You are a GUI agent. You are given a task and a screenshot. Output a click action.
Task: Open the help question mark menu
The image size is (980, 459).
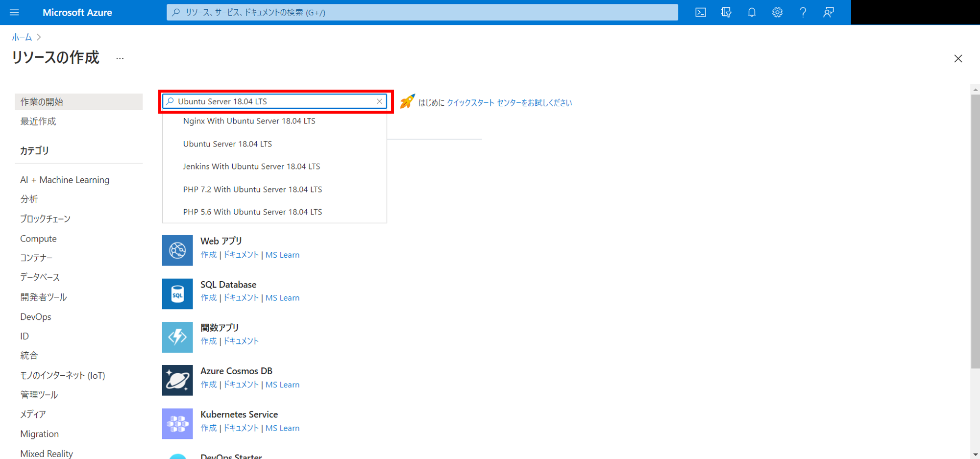(803, 12)
